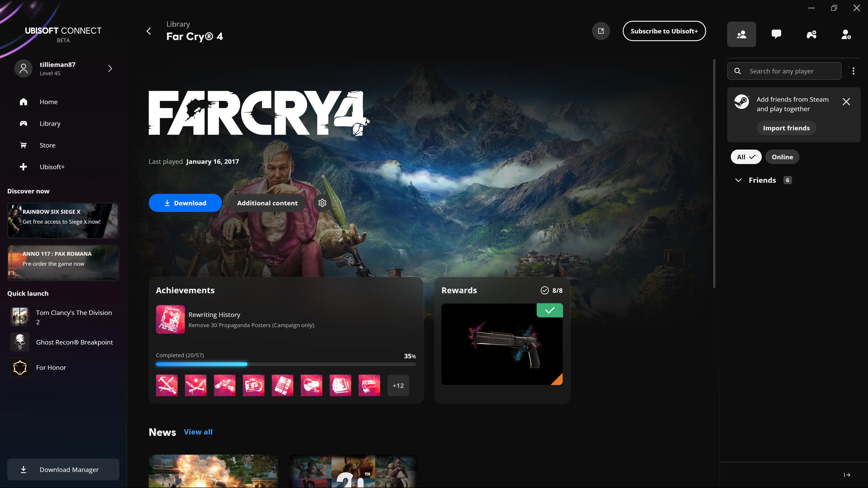Open the Rainbow Six Siege X promo card
Image resolution: width=868 pixels, height=488 pixels.
[x=63, y=221]
